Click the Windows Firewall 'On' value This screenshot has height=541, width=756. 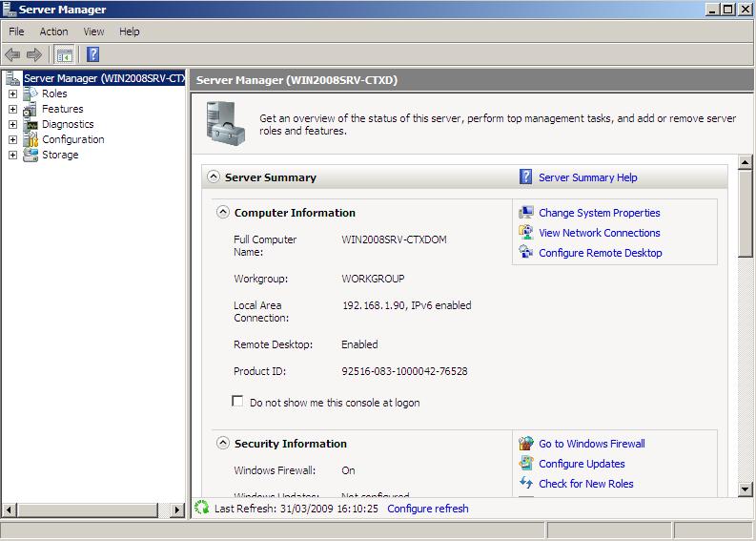click(x=348, y=470)
